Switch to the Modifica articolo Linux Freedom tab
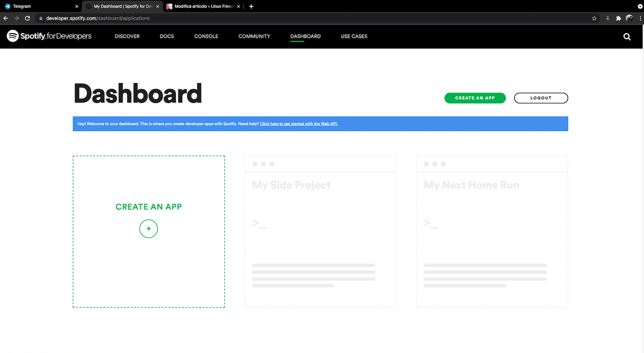 pyautogui.click(x=203, y=6)
